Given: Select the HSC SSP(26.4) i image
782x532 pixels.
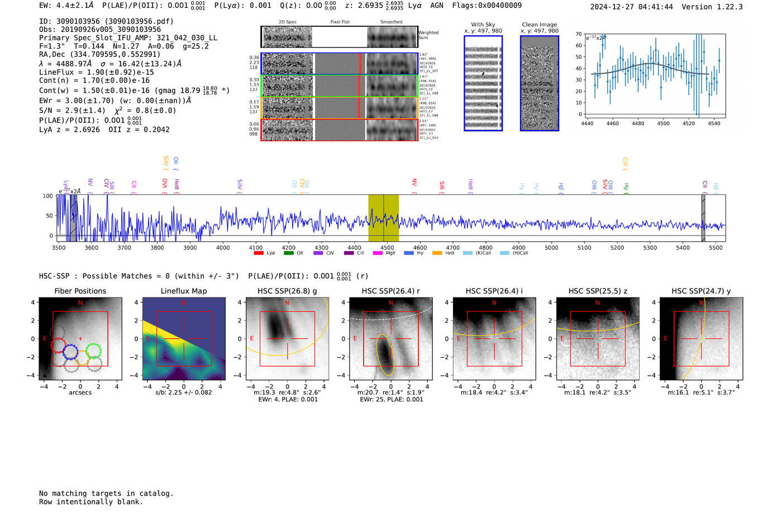Looking at the screenshot, I should click(494, 339).
